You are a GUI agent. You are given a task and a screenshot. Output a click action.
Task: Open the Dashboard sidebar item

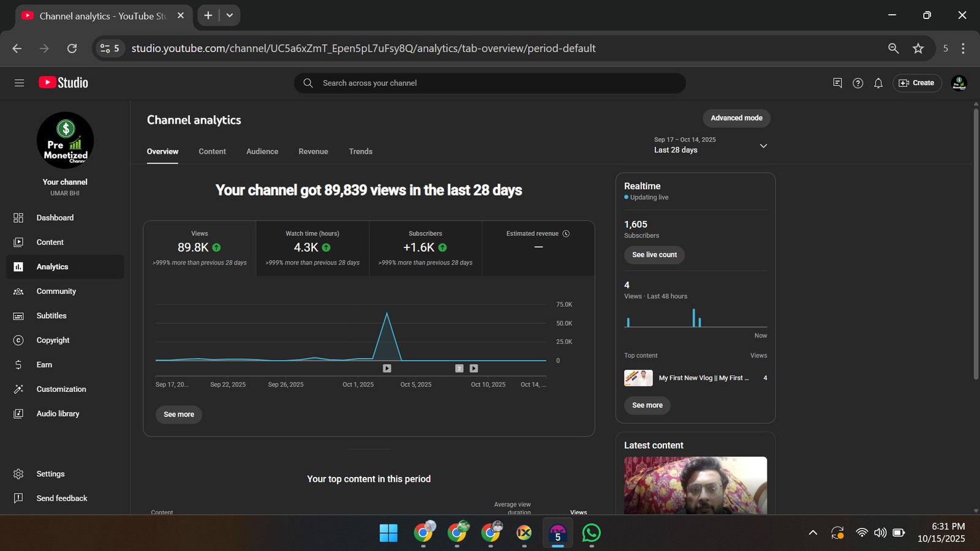tap(55, 218)
